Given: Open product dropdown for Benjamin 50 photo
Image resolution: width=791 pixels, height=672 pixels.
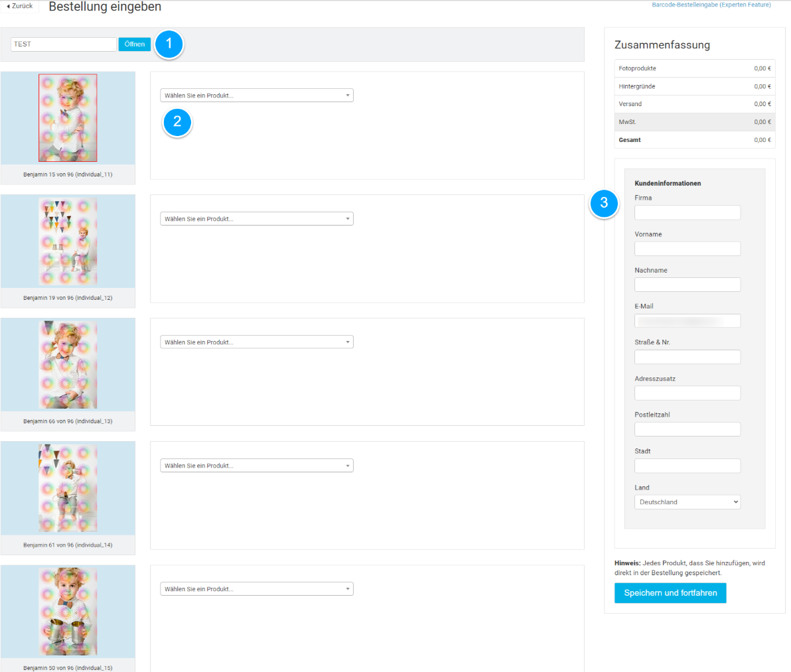Looking at the screenshot, I should [x=257, y=589].
